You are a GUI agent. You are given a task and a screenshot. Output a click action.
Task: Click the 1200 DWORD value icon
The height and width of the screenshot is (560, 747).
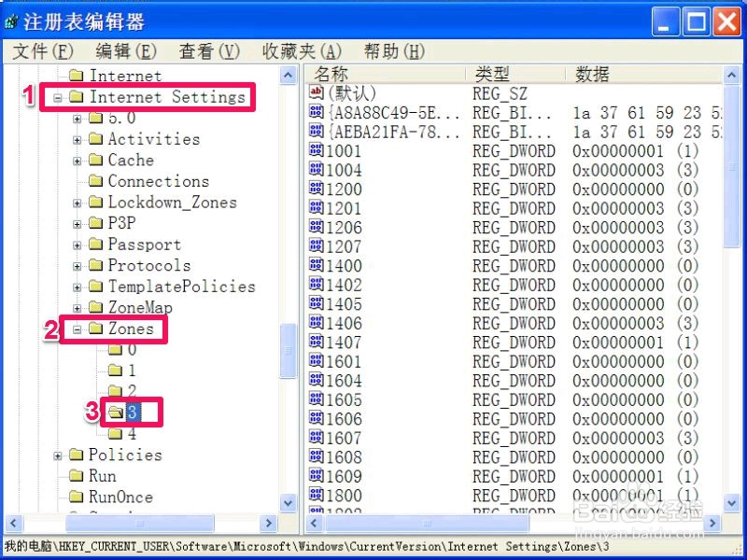317,189
